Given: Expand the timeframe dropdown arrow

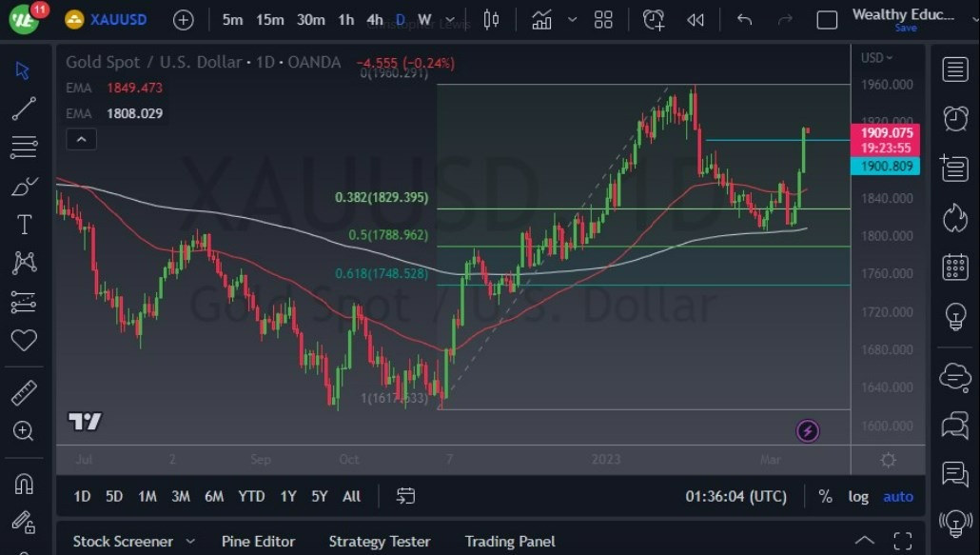Looking at the screenshot, I should (450, 20).
